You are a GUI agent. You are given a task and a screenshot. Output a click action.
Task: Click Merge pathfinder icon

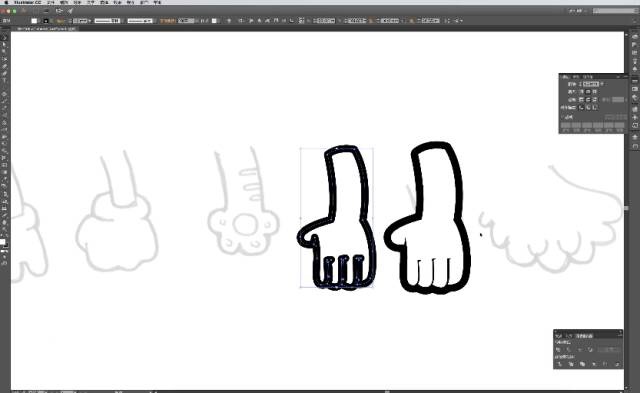(582, 364)
